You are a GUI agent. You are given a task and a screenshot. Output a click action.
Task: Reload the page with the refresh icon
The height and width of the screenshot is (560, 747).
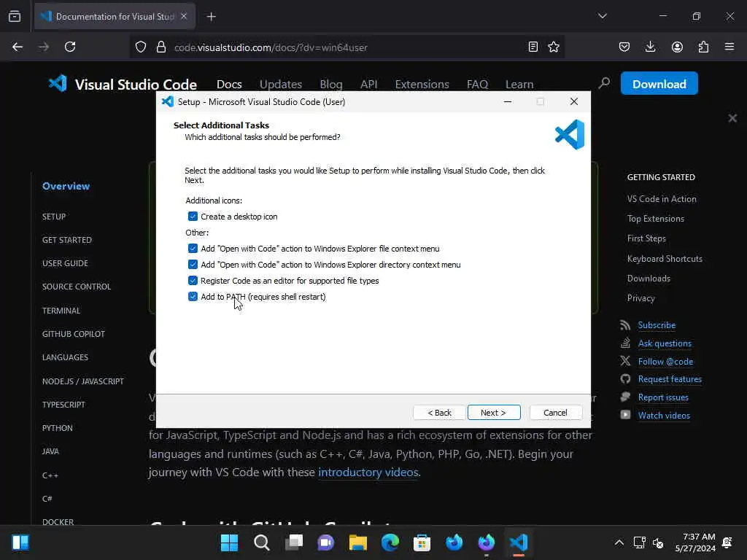click(x=70, y=47)
